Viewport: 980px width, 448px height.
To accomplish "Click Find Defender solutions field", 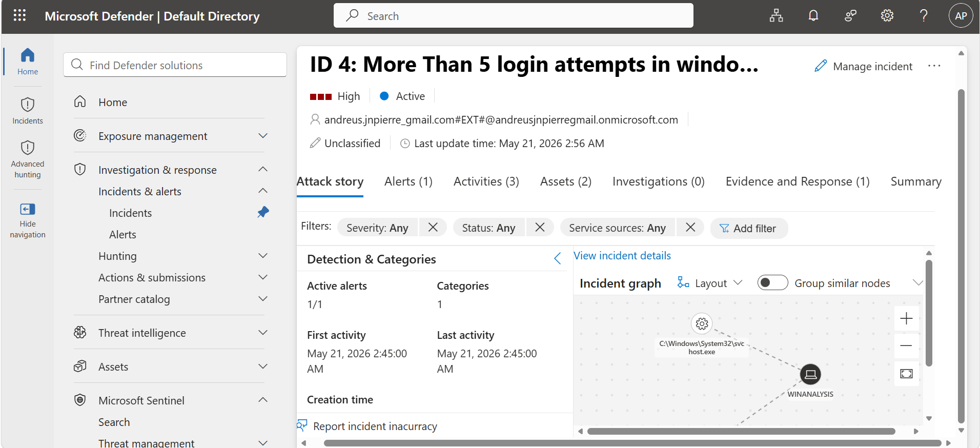I will 175,65.
